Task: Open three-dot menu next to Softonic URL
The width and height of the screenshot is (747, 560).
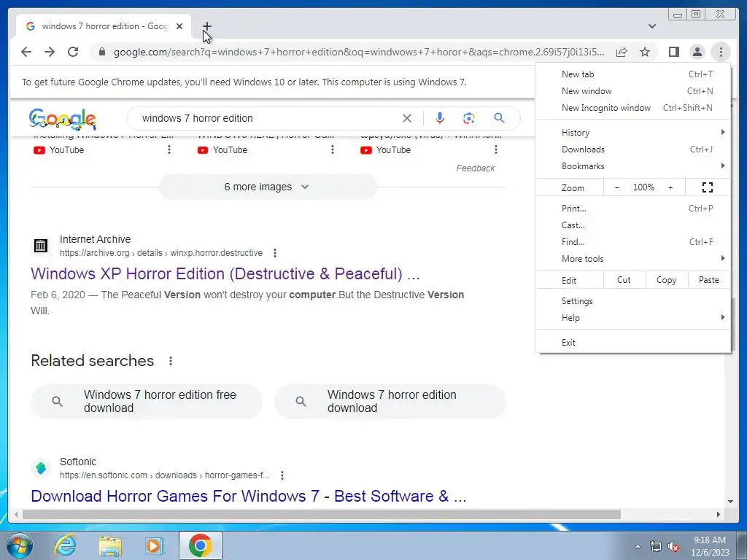Action: pos(282,475)
